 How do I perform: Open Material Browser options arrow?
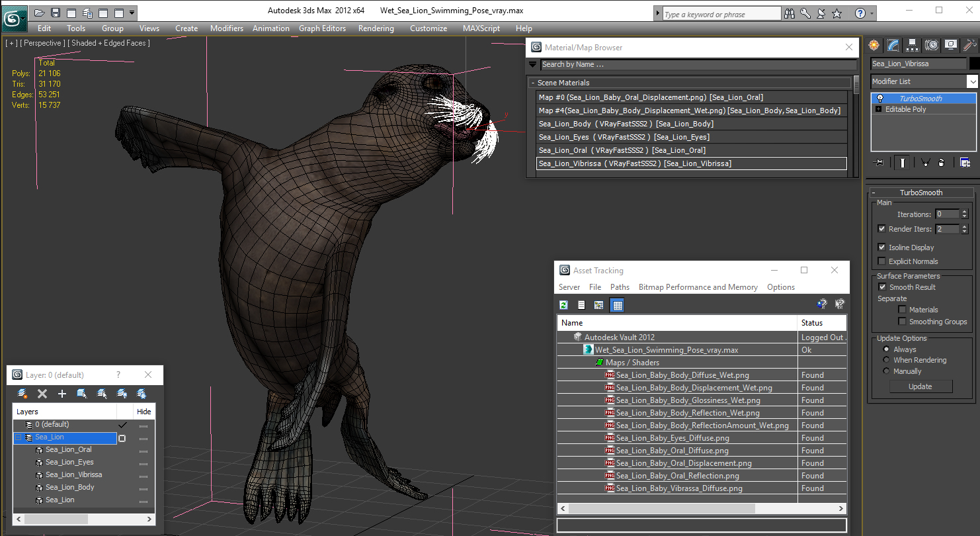pos(532,64)
